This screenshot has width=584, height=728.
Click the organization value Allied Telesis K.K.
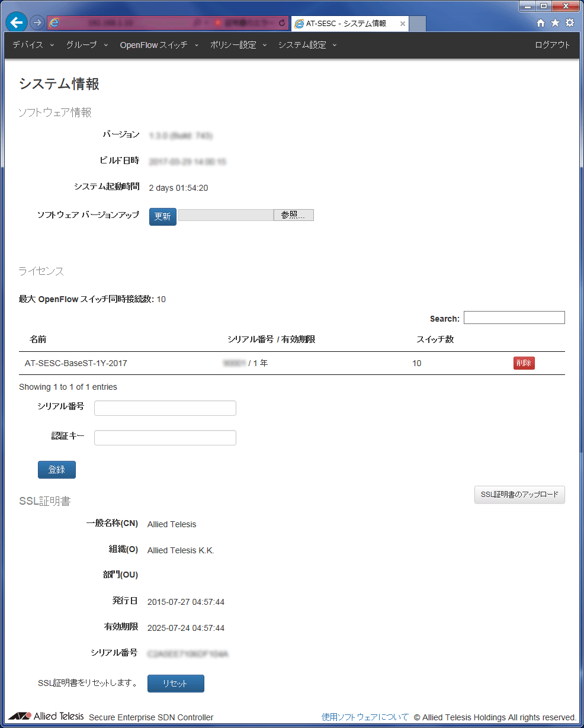pyautogui.click(x=181, y=550)
